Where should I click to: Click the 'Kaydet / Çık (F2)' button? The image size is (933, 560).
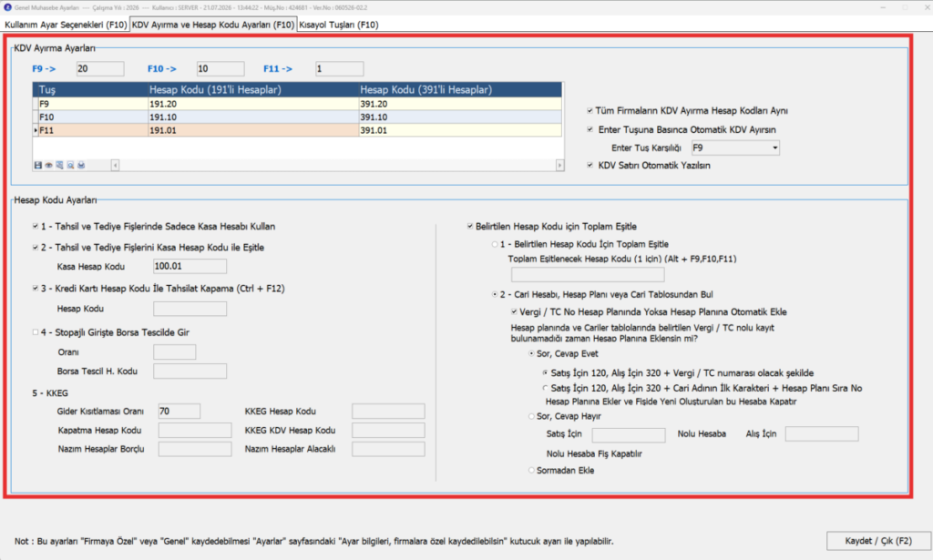(878, 541)
